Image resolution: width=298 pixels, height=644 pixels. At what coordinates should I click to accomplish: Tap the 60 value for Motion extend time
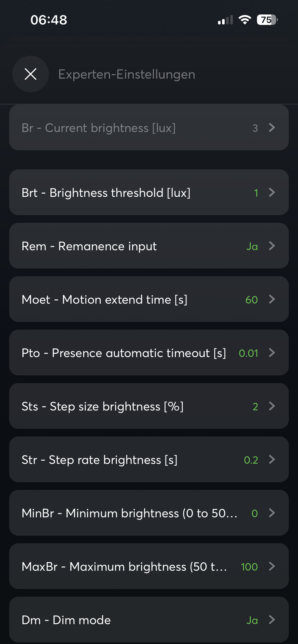coord(251,300)
